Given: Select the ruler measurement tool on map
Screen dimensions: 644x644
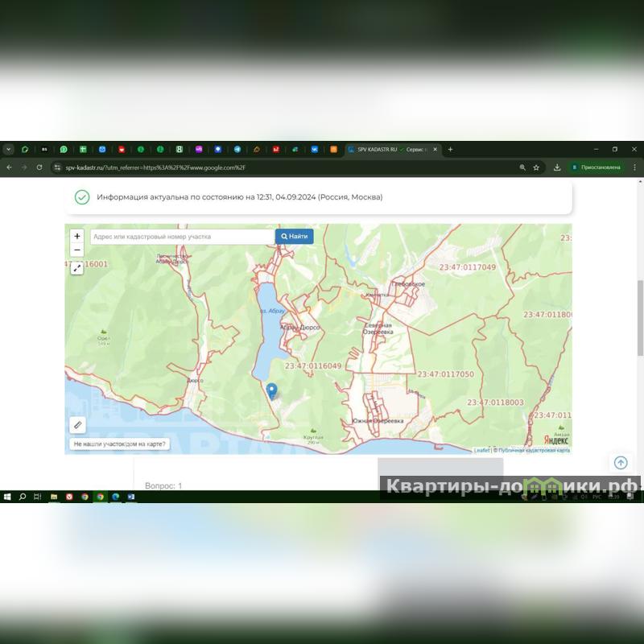Looking at the screenshot, I should [78, 424].
